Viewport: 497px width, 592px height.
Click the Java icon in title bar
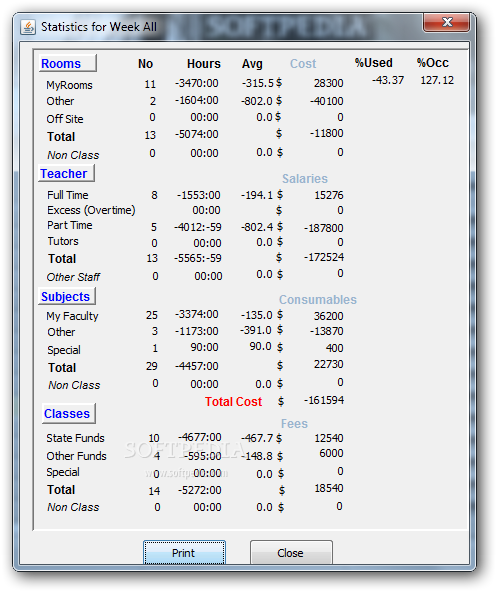28,27
